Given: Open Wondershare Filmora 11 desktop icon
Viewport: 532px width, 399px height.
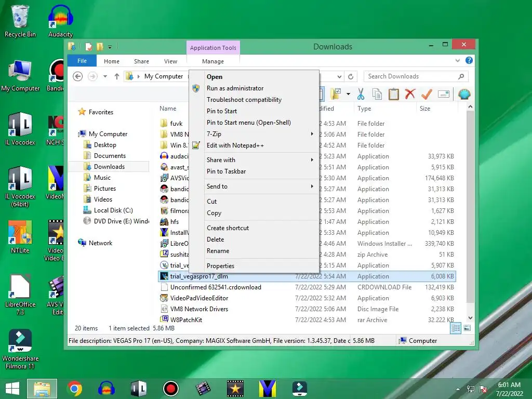Looking at the screenshot, I should [20, 349].
